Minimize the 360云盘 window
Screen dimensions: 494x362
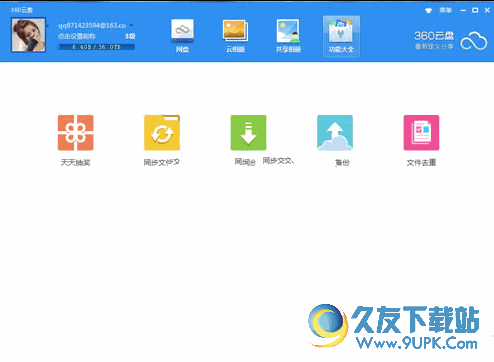(463, 10)
